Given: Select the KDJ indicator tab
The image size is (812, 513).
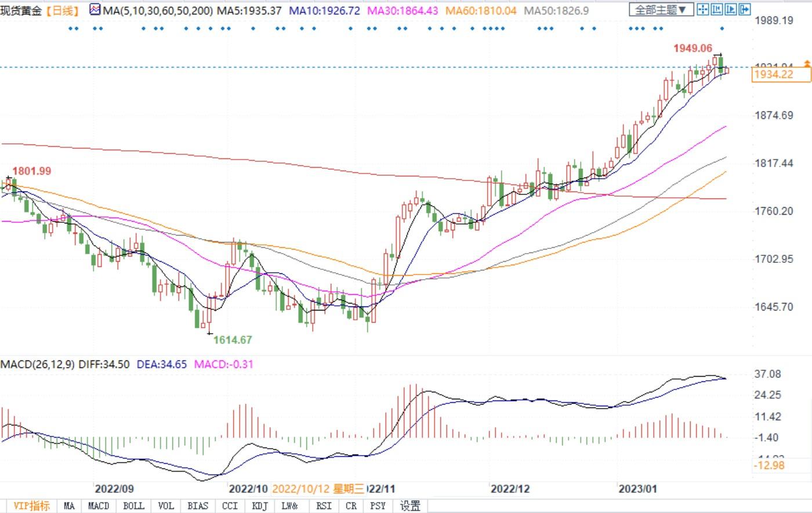Looking at the screenshot, I should pos(260,505).
